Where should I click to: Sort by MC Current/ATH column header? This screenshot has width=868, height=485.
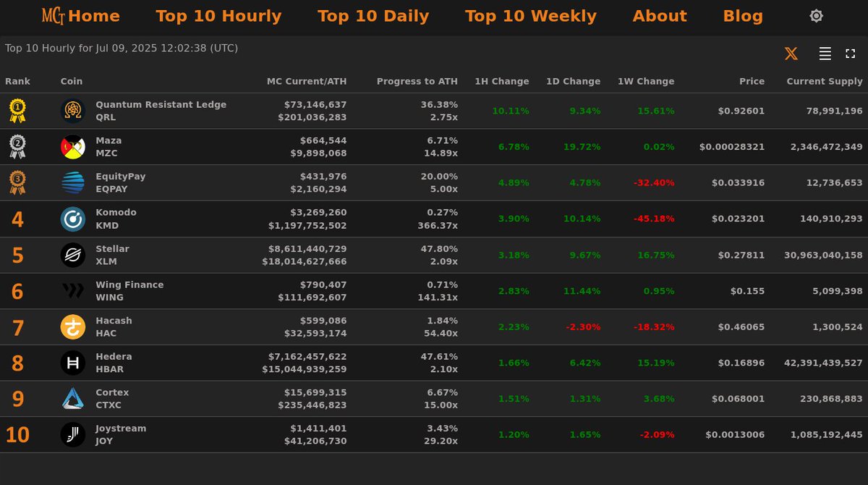click(x=307, y=81)
